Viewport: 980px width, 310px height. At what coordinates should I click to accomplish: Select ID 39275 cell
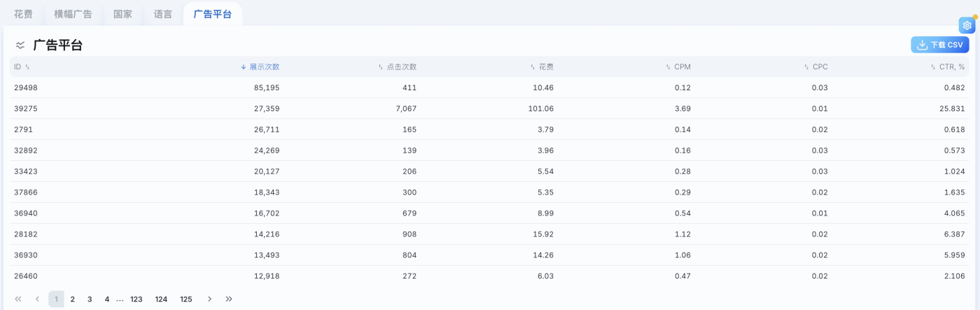[x=25, y=108]
